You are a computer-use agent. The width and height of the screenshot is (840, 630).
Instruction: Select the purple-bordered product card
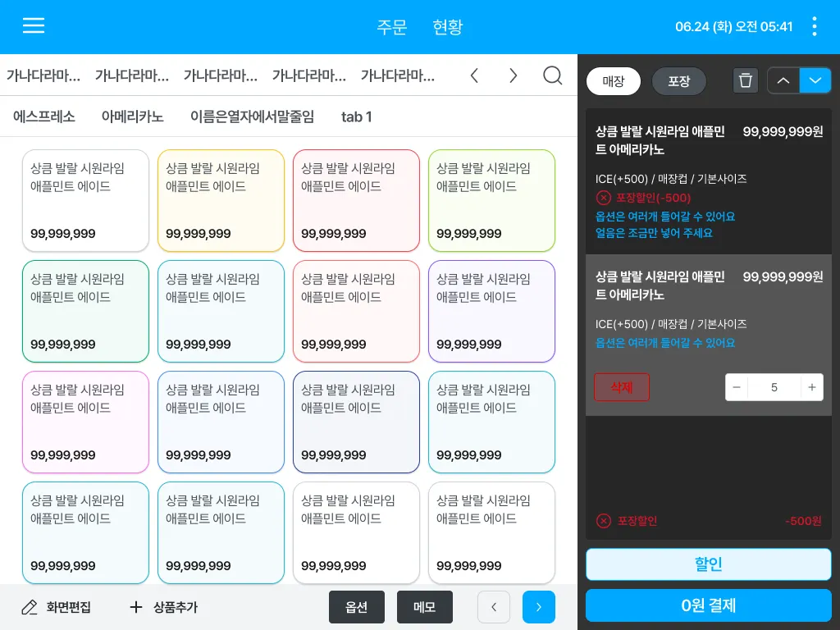click(x=492, y=311)
